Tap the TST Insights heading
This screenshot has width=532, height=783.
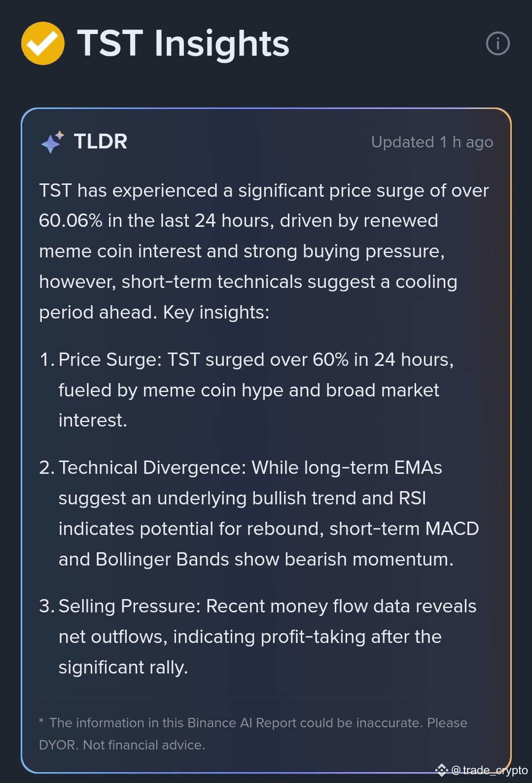click(183, 43)
